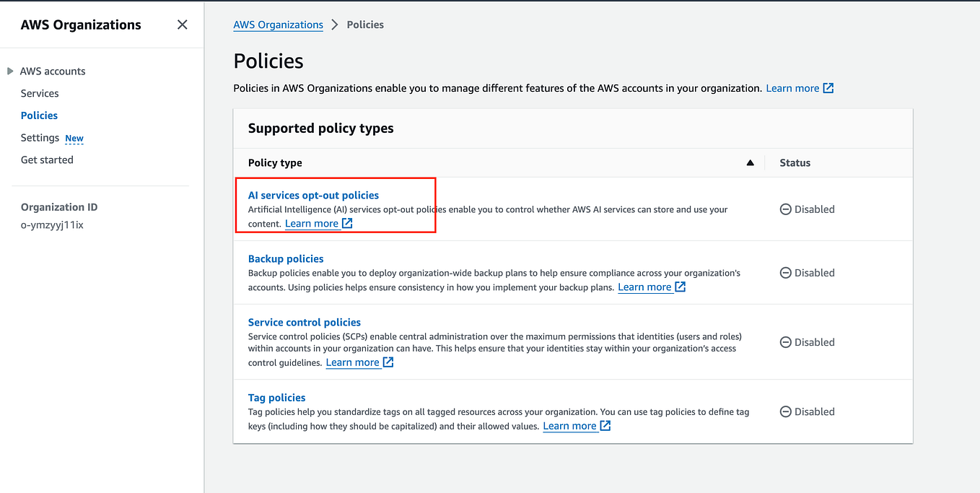Open AI services opt-out policies
This screenshot has width=980, height=493.
(313, 195)
